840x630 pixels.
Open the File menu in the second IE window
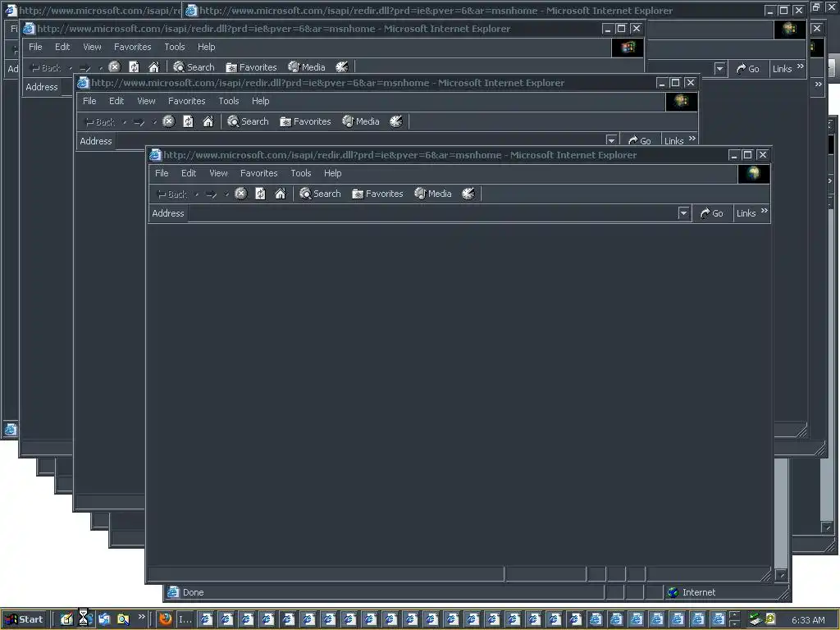coord(89,101)
